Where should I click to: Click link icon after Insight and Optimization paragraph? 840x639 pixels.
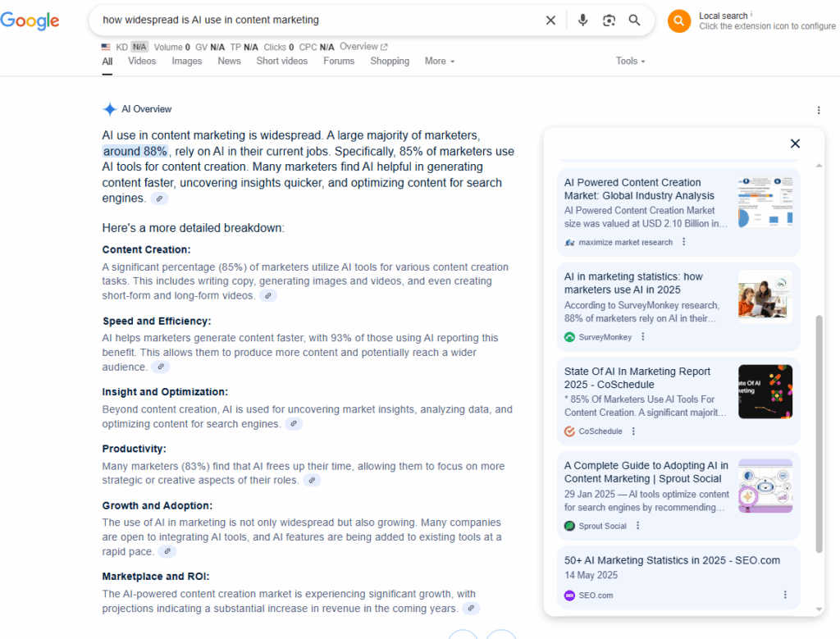(x=293, y=424)
